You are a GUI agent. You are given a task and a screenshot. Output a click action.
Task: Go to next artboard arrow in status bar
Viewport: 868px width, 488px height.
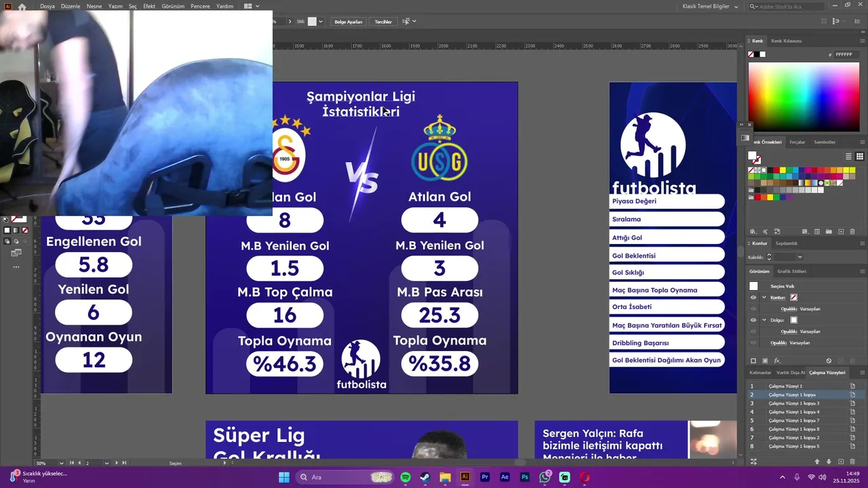pyautogui.click(x=117, y=463)
